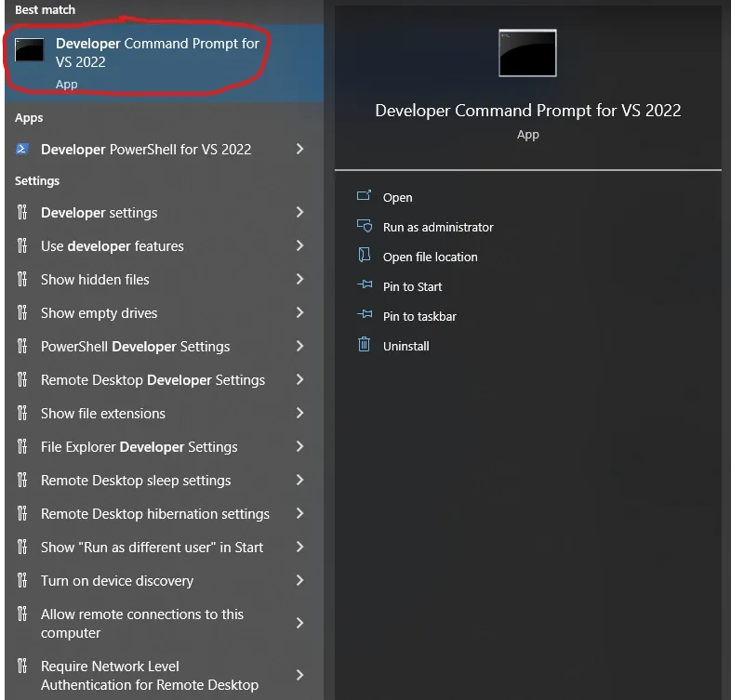Click the icon beside Turn on device discovery
This screenshot has width=731, height=700.
coord(22,581)
